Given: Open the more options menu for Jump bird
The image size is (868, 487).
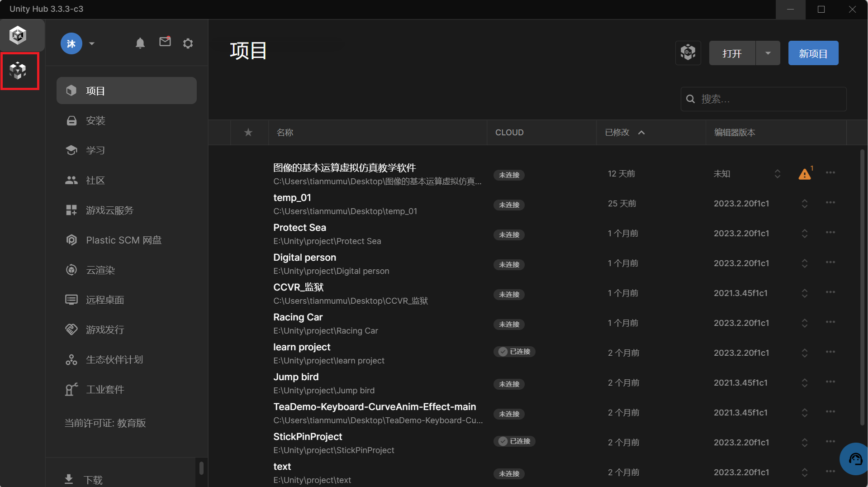Looking at the screenshot, I should tap(830, 382).
